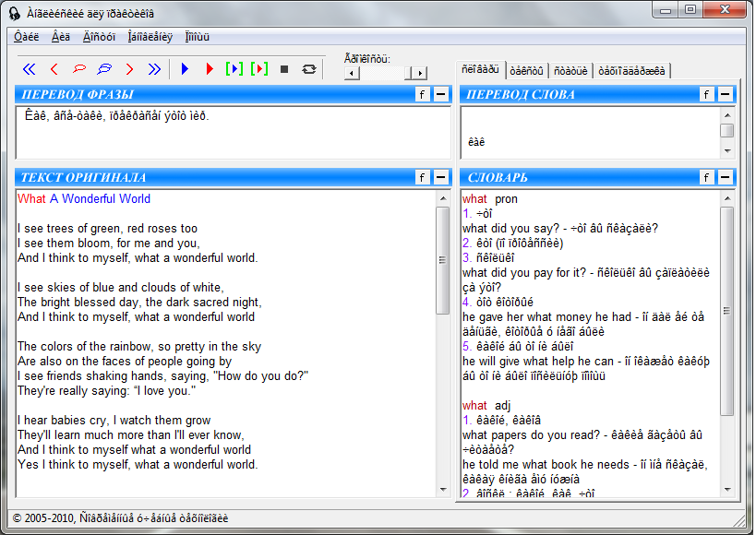This screenshot has height=535, width=756.
Task: Click scroll-down arrow in СЛОВАРЬ panel
Action: (x=727, y=490)
